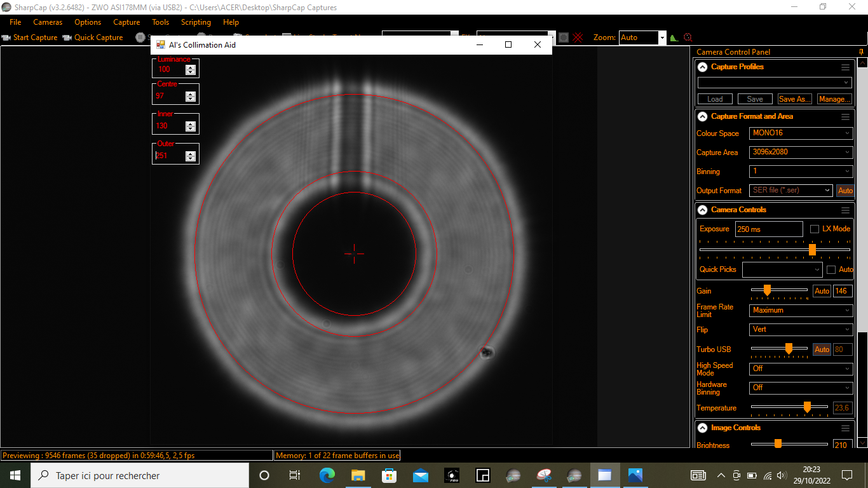
Task: Click the Brightness slider handle
Action: coord(778,444)
